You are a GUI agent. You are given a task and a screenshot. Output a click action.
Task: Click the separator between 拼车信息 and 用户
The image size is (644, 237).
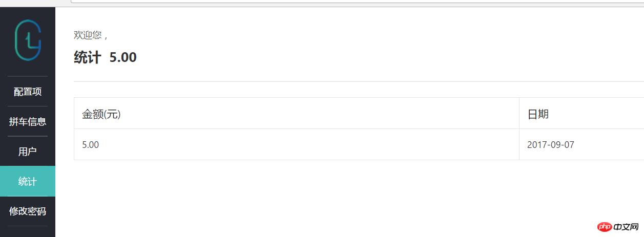click(28, 136)
